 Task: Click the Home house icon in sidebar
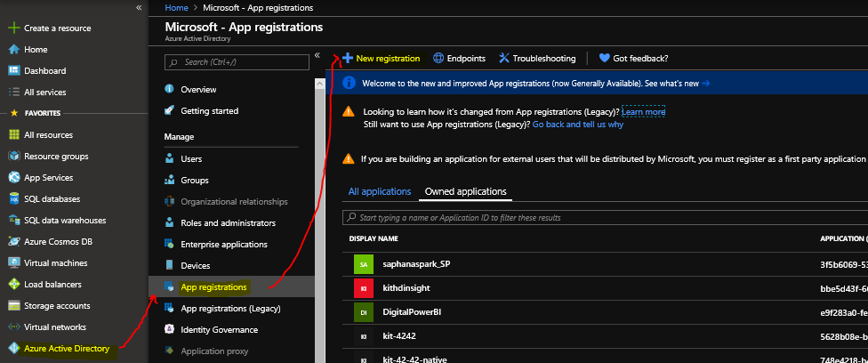(14, 49)
